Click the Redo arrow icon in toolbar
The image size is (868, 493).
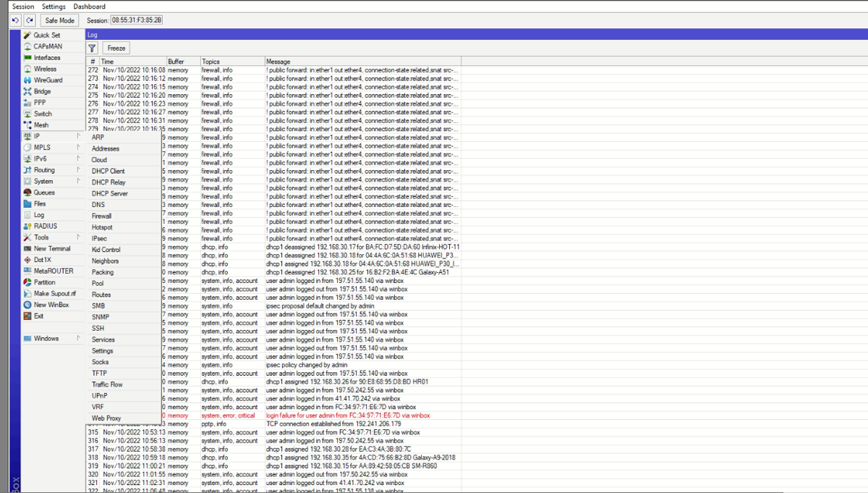[x=30, y=20]
